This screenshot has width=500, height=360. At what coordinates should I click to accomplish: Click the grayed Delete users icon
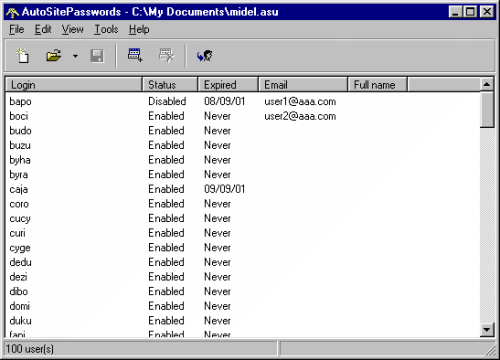click(167, 55)
